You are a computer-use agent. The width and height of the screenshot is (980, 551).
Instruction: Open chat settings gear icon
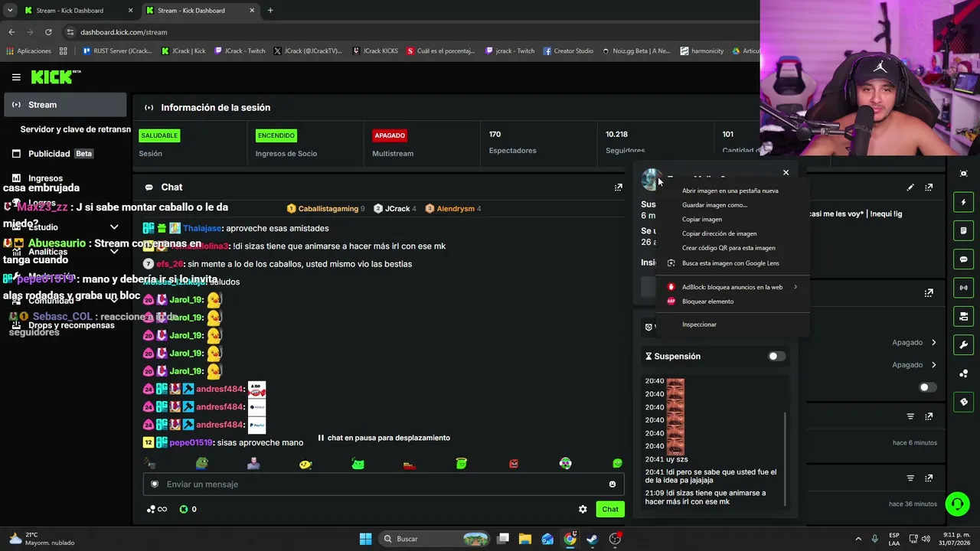click(583, 510)
